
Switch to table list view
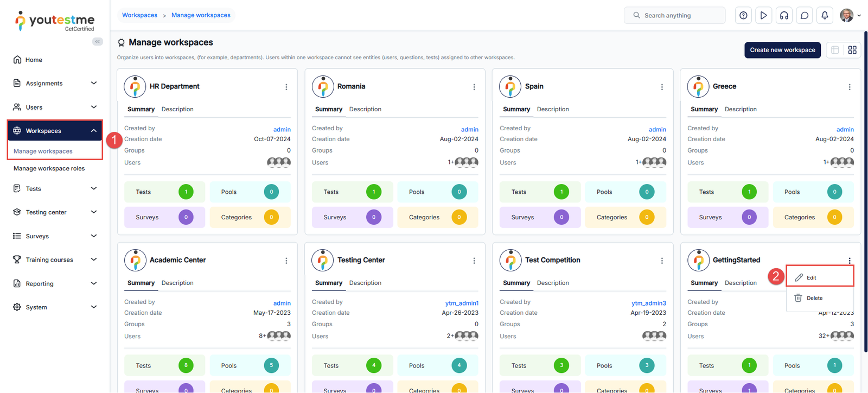(x=835, y=50)
